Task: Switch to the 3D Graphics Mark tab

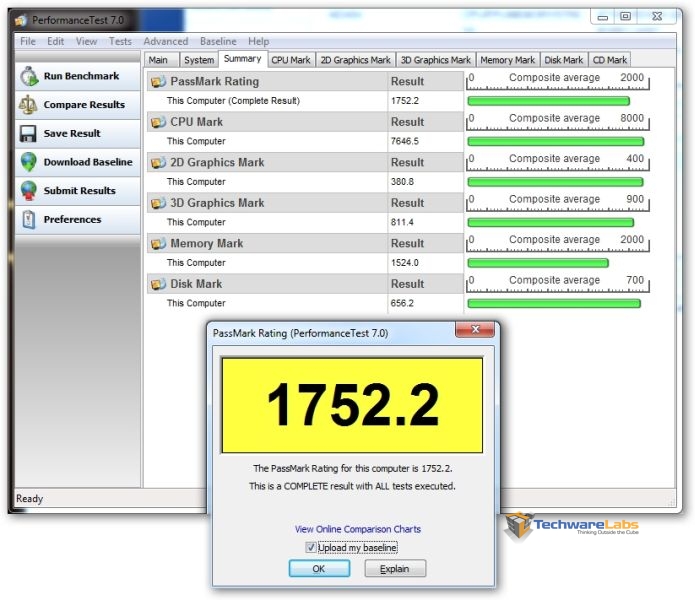Action: click(436, 60)
